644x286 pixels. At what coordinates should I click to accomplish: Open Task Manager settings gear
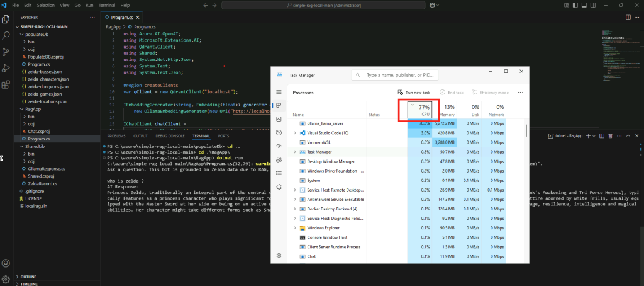pos(279,256)
